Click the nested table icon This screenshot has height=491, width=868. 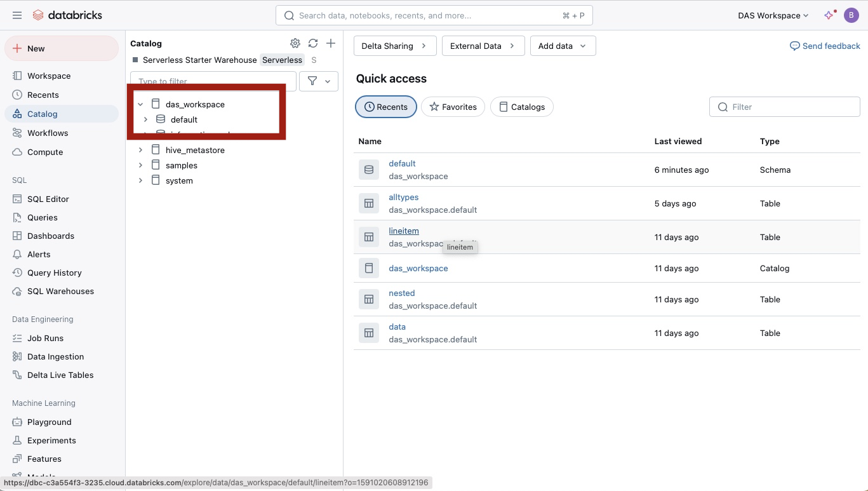pyautogui.click(x=369, y=299)
